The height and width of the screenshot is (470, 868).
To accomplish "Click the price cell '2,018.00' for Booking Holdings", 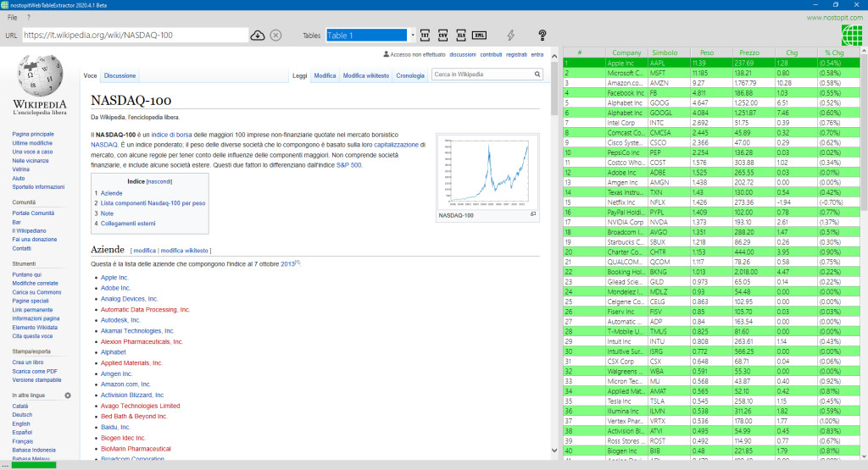I will pos(753,272).
